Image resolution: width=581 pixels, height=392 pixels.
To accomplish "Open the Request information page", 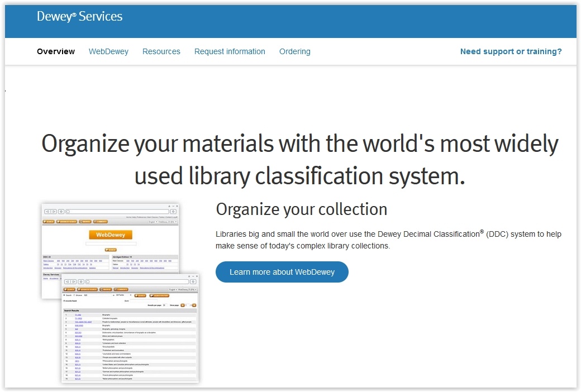I will coord(230,51).
